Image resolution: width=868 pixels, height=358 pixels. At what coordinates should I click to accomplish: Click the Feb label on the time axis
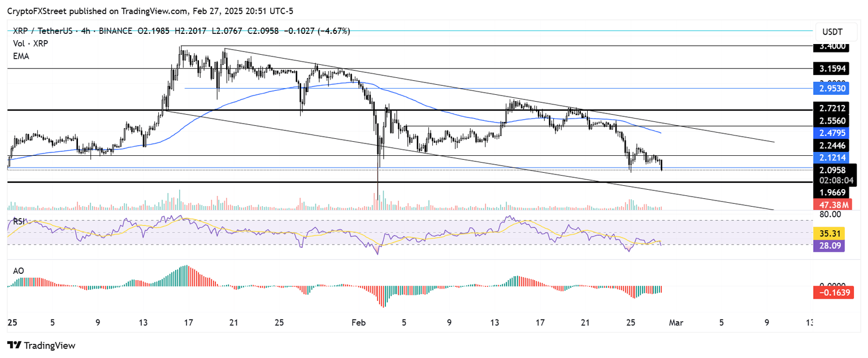tap(358, 322)
